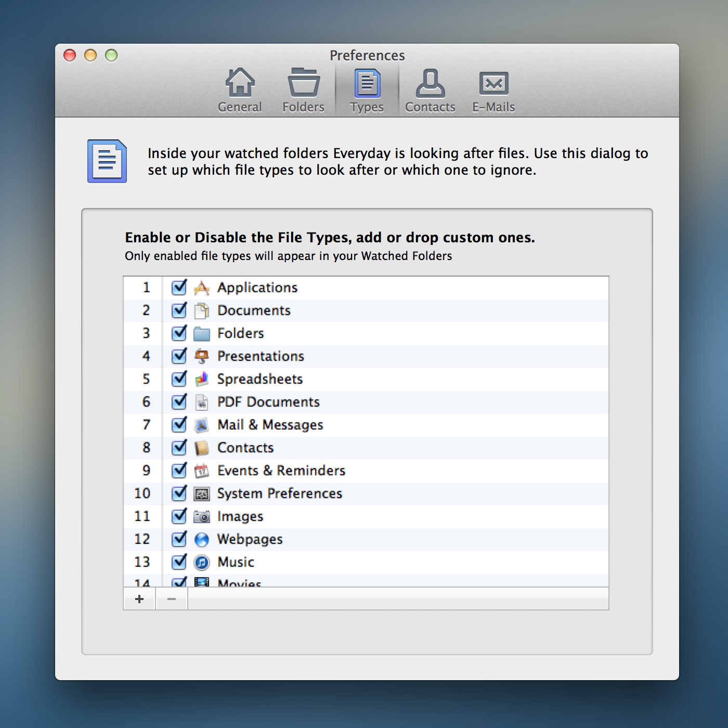Click the scrollbar track beside the list
728x728 pixels.
603,432
